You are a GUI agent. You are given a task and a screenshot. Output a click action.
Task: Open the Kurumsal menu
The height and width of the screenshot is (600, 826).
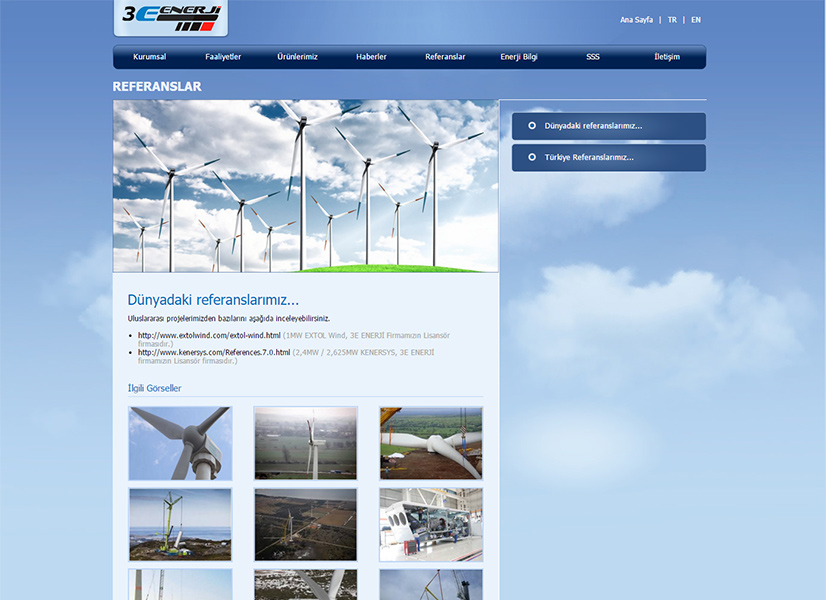coord(149,57)
